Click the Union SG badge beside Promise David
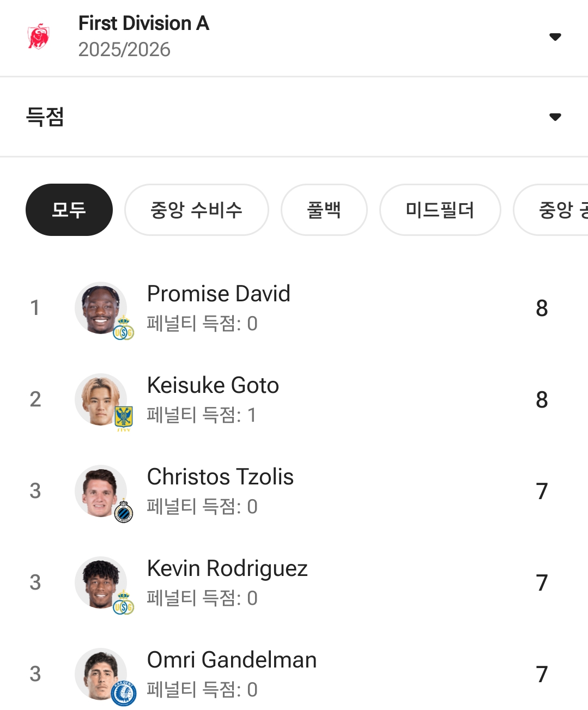 click(x=124, y=330)
